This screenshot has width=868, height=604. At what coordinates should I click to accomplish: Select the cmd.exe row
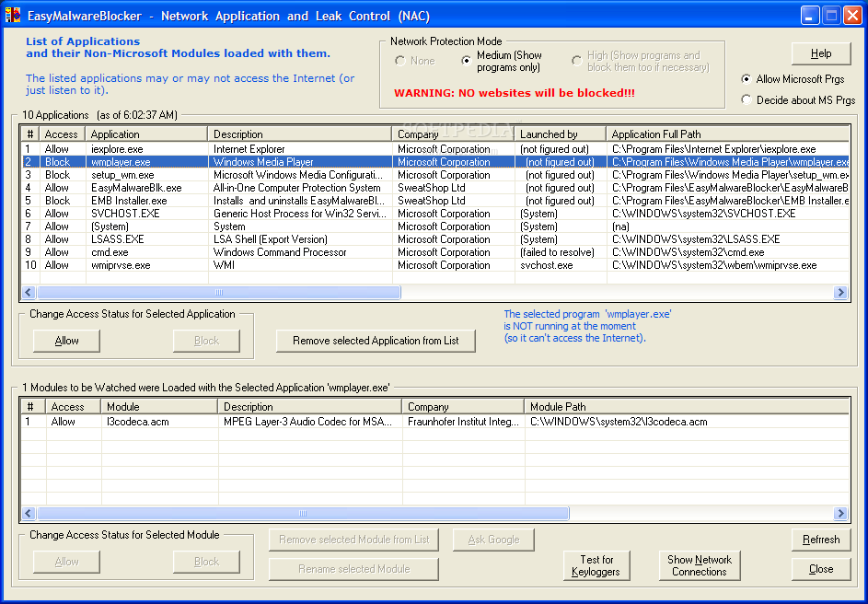(x=435, y=252)
